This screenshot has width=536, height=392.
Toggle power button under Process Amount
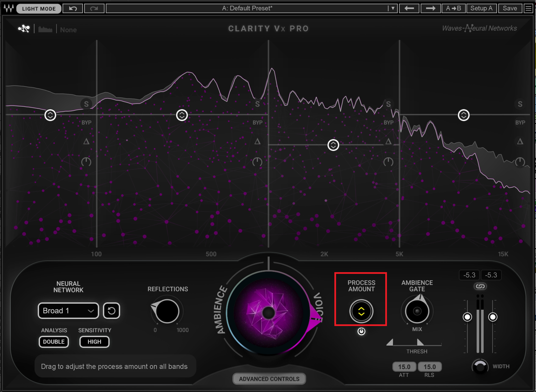361,331
